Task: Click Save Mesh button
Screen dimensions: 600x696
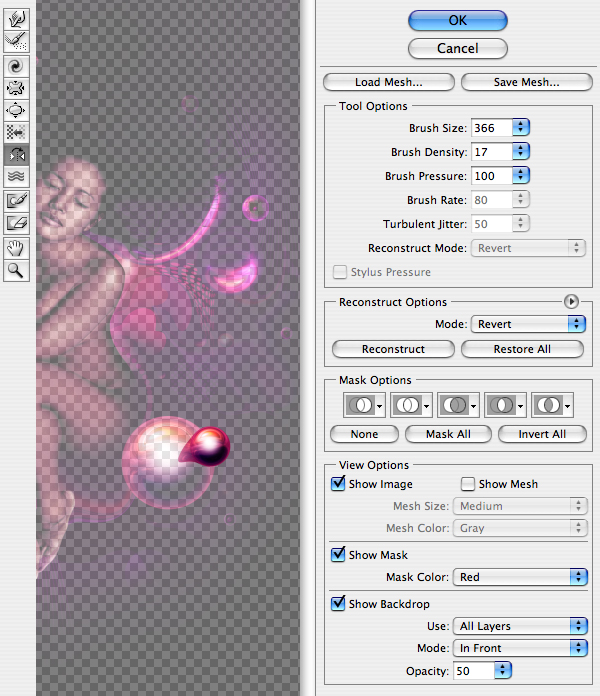Action: [x=527, y=82]
